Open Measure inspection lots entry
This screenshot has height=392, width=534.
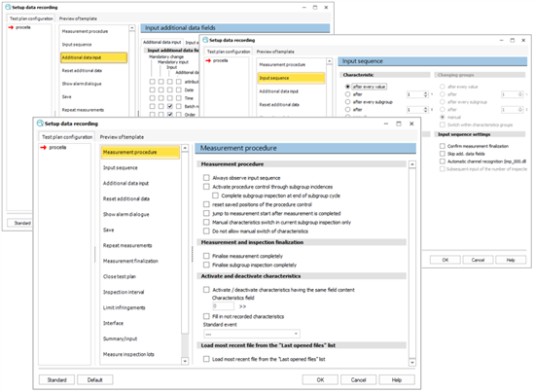coord(128,354)
